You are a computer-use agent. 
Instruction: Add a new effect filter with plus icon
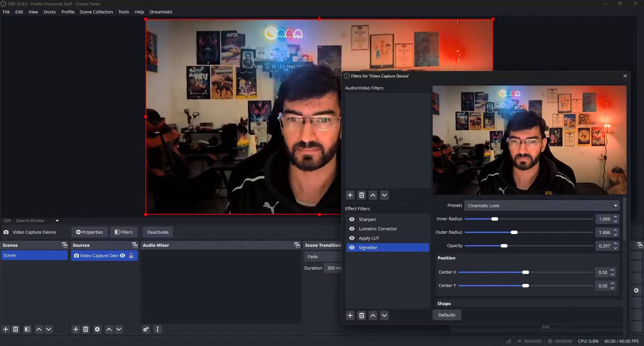pos(350,315)
